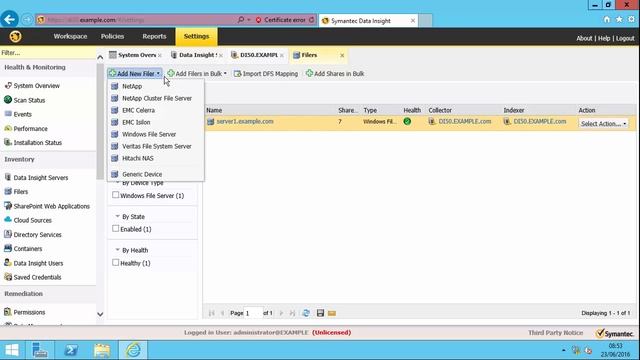Open the Settings tab

point(196,36)
